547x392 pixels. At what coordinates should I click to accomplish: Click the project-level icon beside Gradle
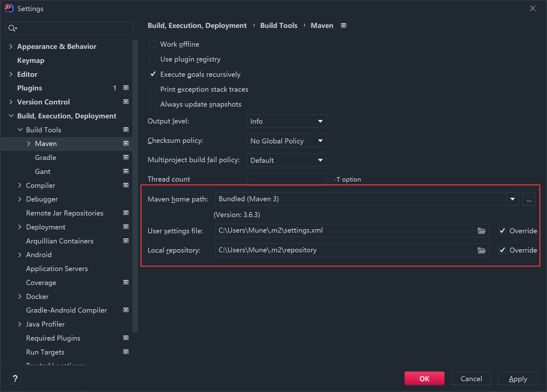click(x=126, y=157)
